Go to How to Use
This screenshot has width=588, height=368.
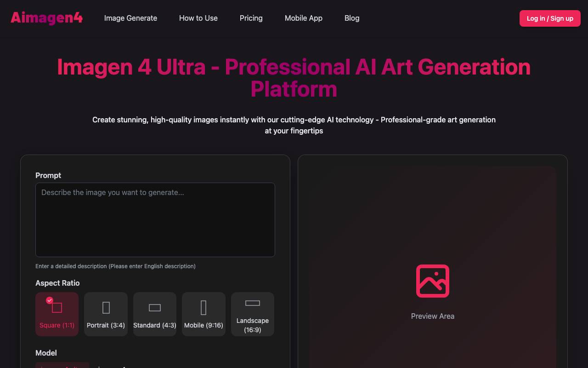[x=198, y=18]
